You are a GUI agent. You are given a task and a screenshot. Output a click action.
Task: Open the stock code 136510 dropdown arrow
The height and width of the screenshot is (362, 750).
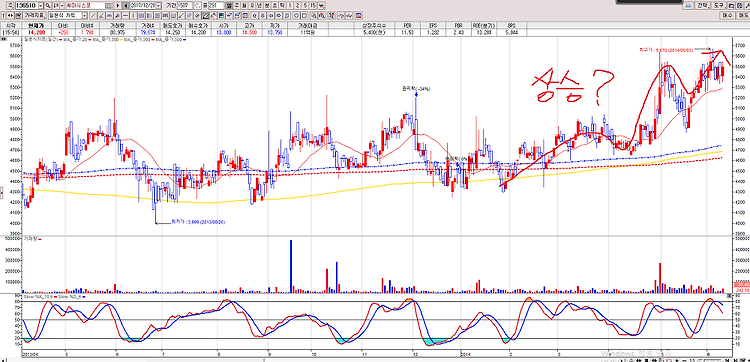click(x=41, y=5)
